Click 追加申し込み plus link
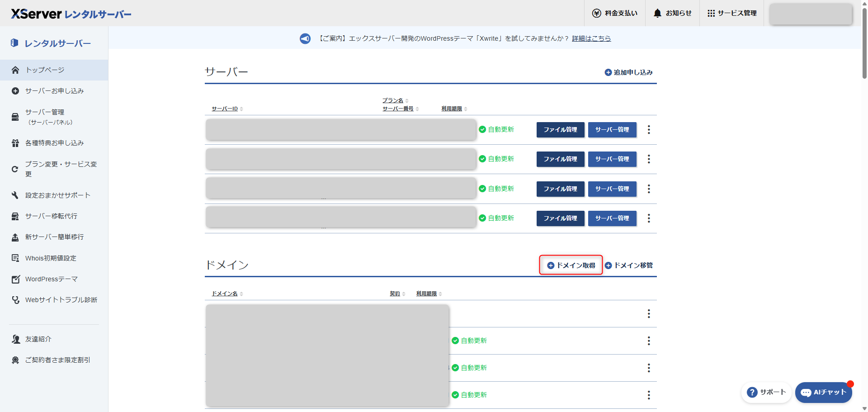Image resolution: width=868 pixels, height=412 pixels. 629,72
